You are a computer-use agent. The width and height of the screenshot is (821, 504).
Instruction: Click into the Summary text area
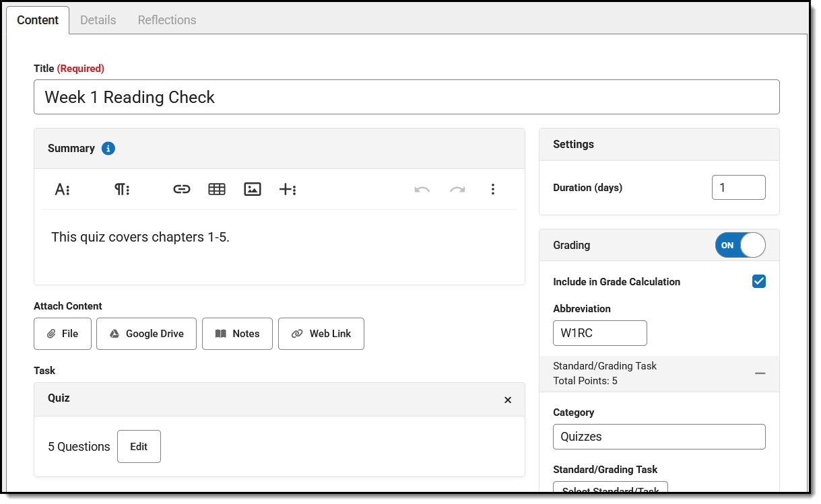point(280,246)
